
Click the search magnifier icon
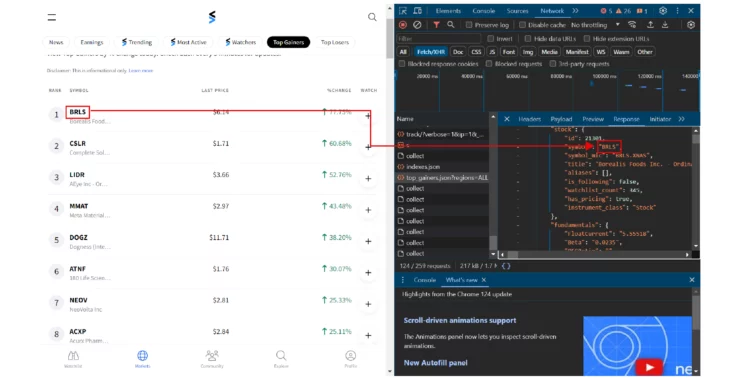pos(372,17)
